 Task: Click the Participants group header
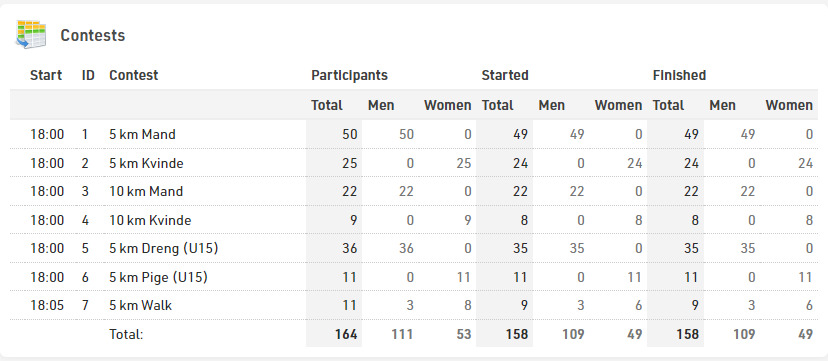pos(349,75)
